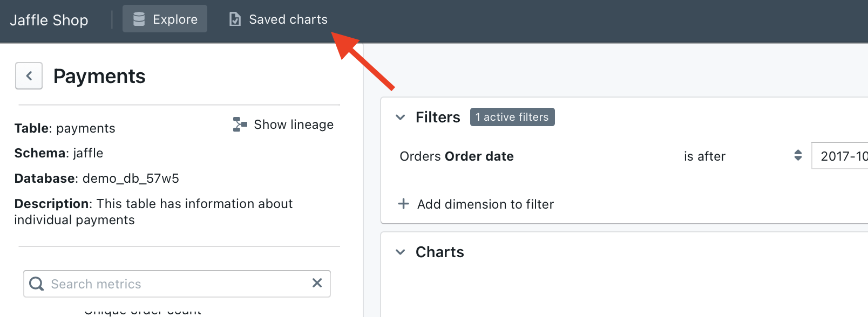This screenshot has width=868, height=317.
Task: Click the Filters section heading
Action: (438, 118)
